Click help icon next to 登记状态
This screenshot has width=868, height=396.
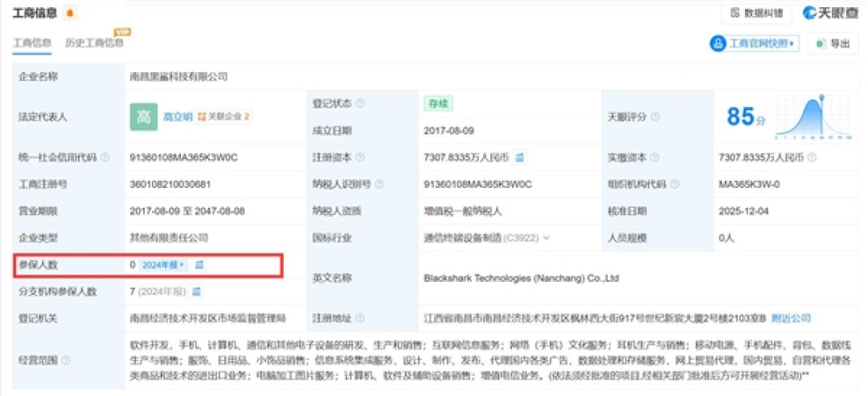click(x=360, y=104)
